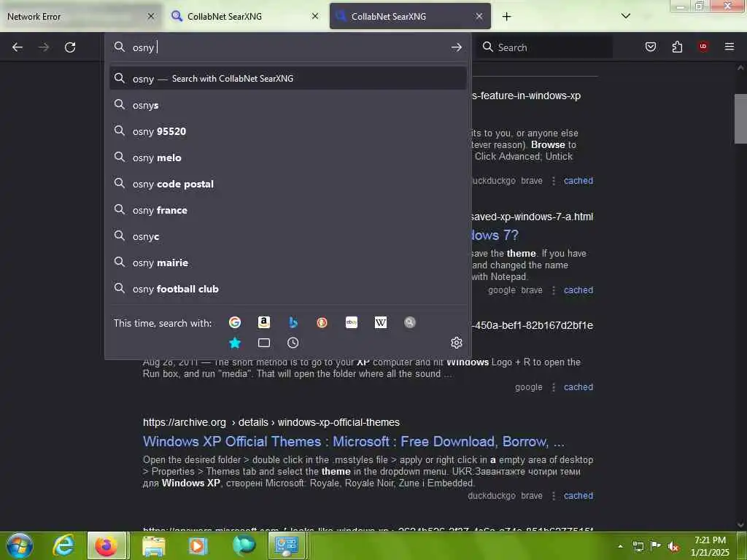Search this time with Amazon icon
The width and height of the screenshot is (747, 560).
click(x=264, y=323)
